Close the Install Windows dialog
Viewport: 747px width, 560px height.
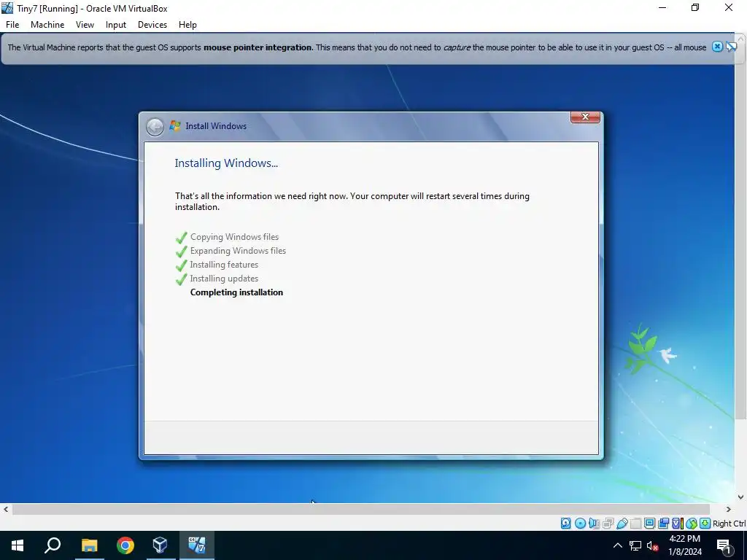[x=585, y=117]
